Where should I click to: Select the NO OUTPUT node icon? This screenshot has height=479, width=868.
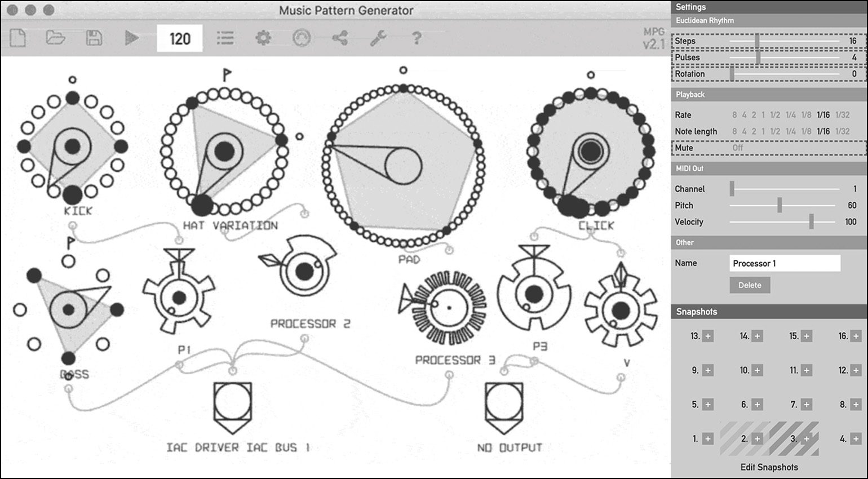click(503, 408)
